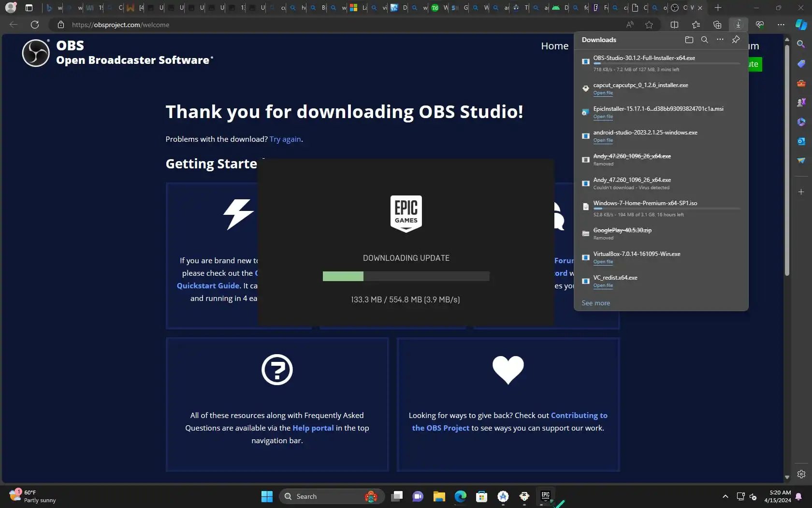
Task: Open file for android-studio download
Action: point(603,140)
